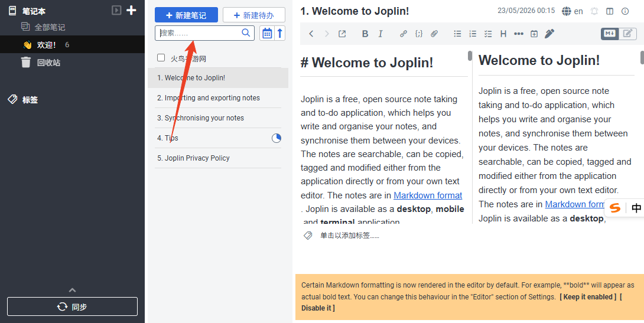Attach a file to the note

pyautogui.click(x=434, y=34)
